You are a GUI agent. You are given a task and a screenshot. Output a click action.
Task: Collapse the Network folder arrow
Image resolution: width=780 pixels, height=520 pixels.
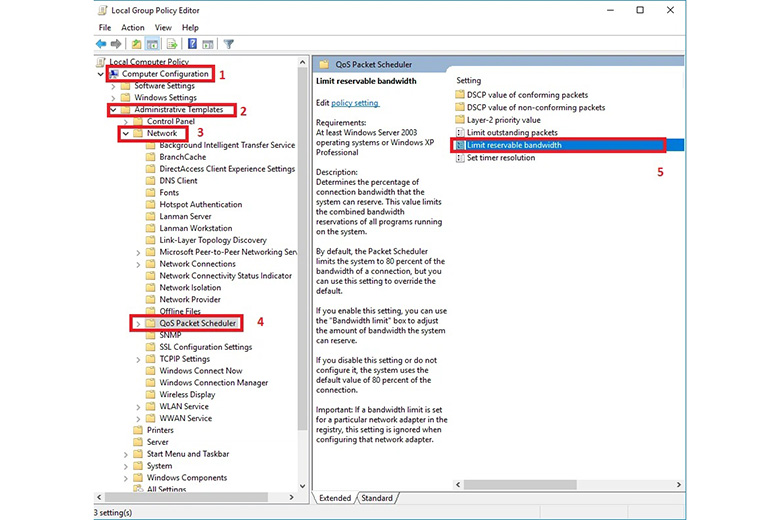click(125, 133)
